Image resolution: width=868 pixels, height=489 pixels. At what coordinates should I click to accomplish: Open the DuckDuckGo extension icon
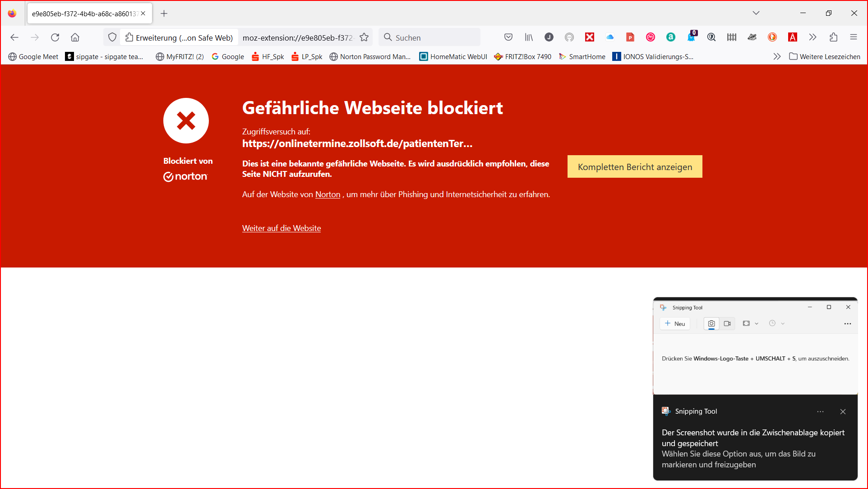pos(772,37)
